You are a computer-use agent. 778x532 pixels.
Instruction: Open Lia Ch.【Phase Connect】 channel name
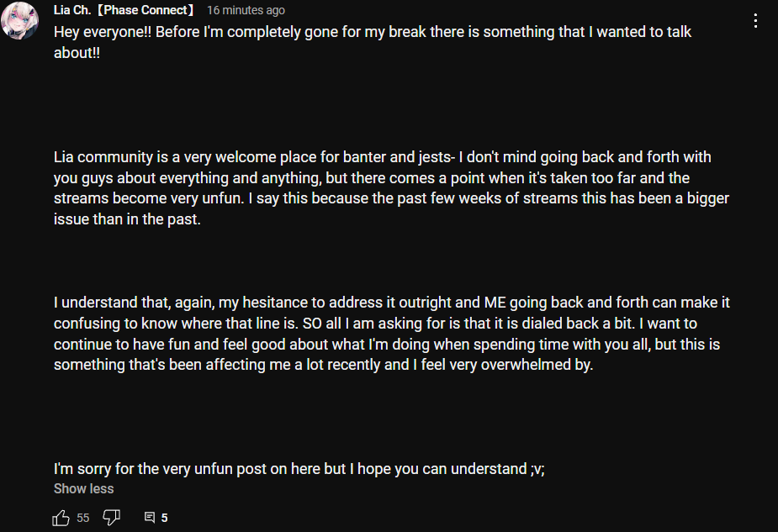click(x=124, y=10)
